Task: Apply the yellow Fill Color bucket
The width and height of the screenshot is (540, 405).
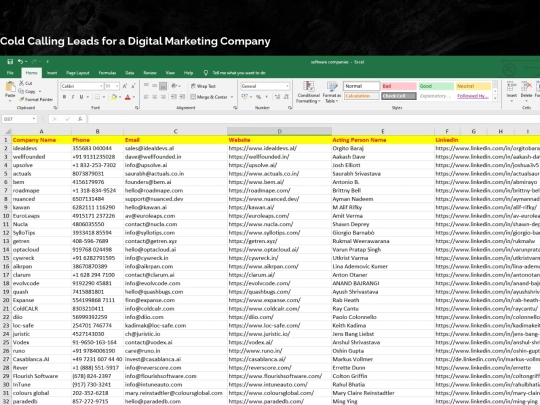Action: point(114,97)
